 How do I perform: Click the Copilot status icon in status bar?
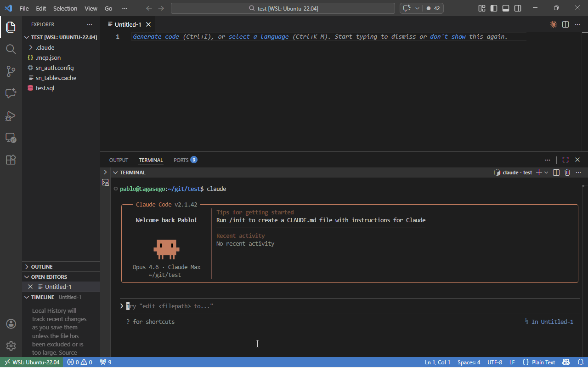566,362
